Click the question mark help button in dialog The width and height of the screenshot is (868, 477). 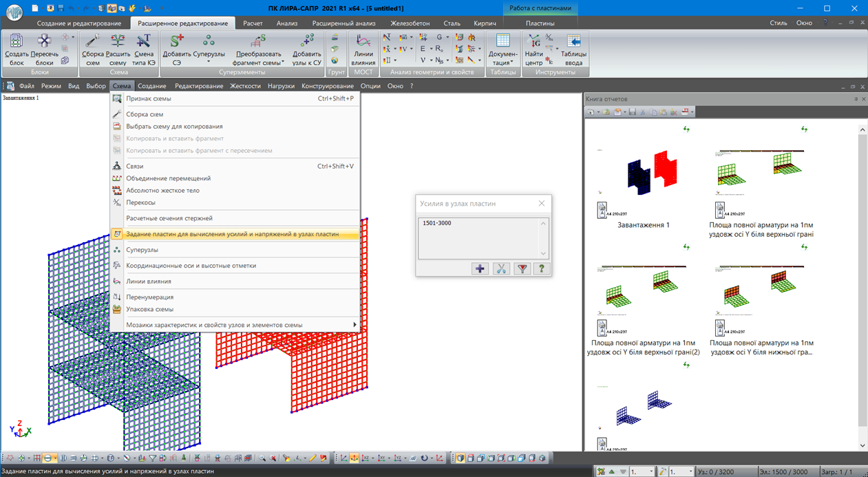[542, 268]
